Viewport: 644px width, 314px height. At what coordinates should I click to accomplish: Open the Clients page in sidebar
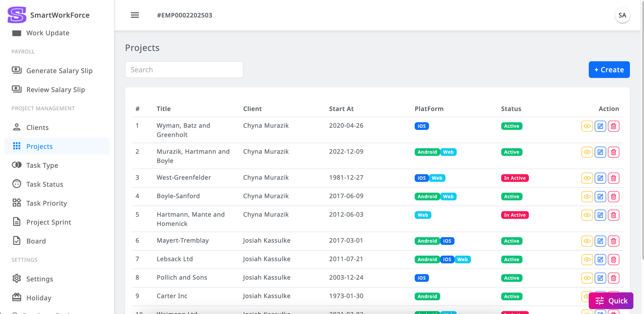(x=37, y=128)
